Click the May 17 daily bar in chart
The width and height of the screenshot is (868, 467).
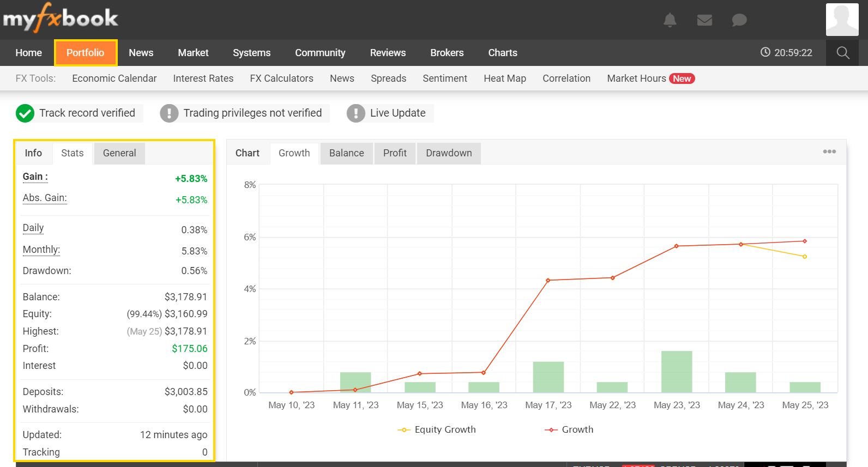tap(548, 377)
